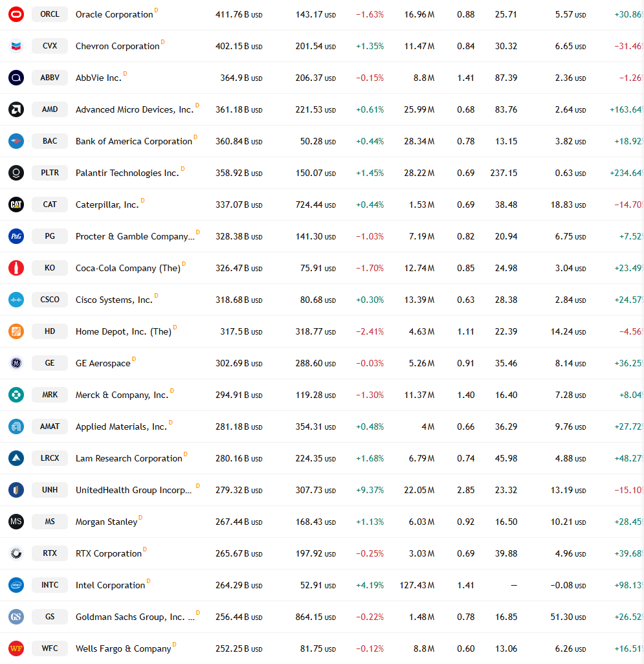Click the Coca-Cola bottle logo icon

coord(16,268)
